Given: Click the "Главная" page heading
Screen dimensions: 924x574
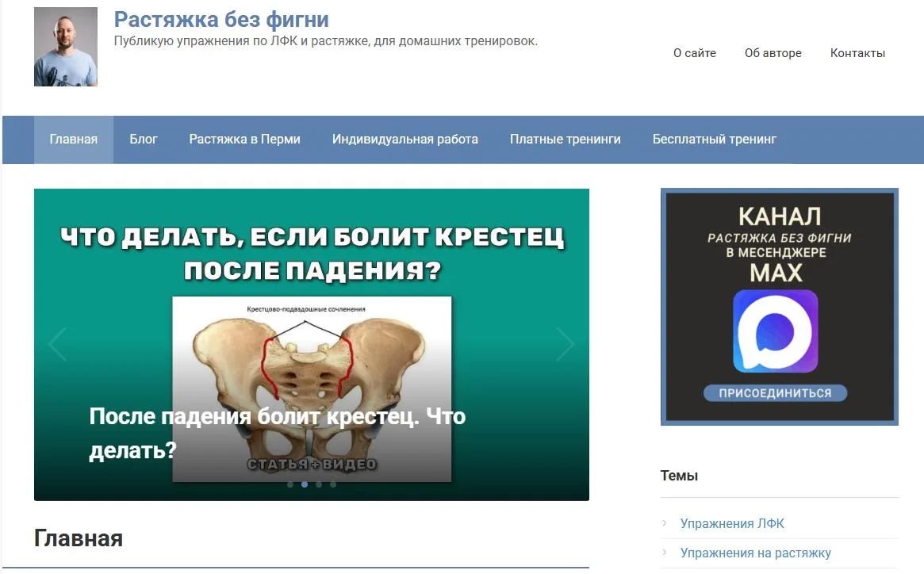Looking at the screenshot, I should (x=79, y=538).
